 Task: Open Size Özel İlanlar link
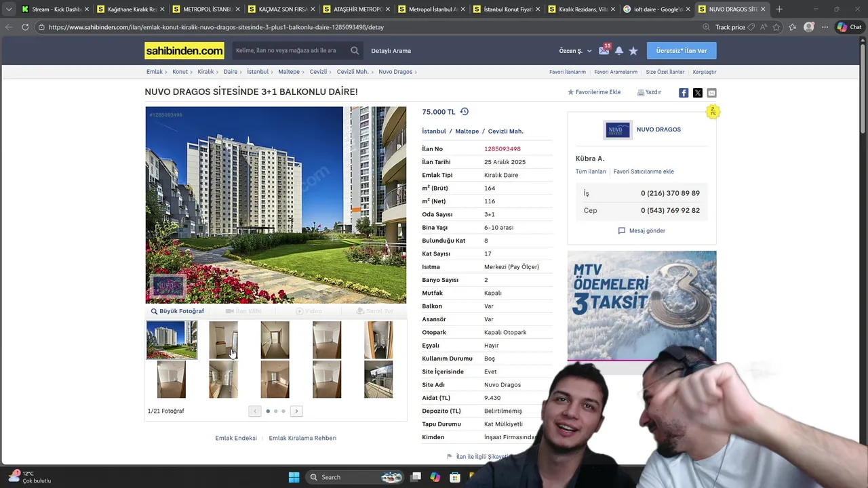tap(665, 72)
